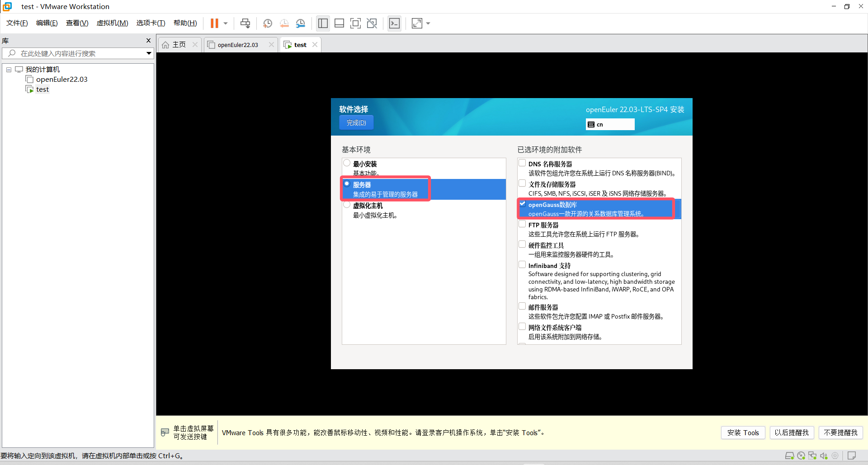The width and height of the screenshot is (868, 465).
Task: Revert virtual machine to the previous snapshot
Action: tap(284, 23)
